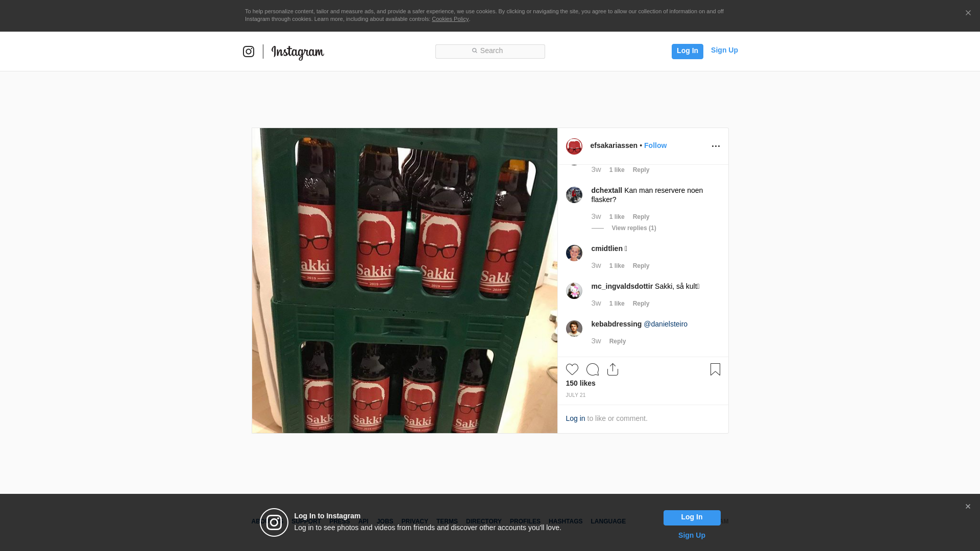980x551 pixels.
Task: Open mc_ingvaldsdottir username link
Action: [622, 286]
